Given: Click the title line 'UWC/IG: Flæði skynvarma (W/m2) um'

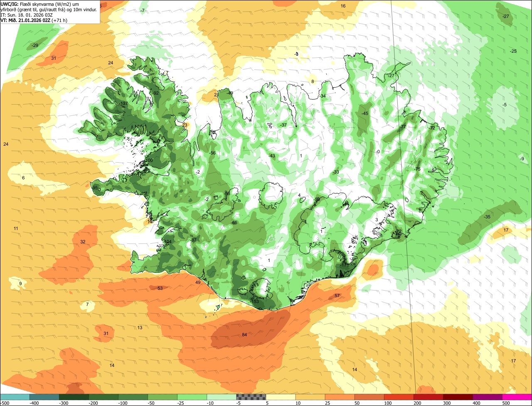Looking at the screenshot, I should pyautogui.click(x=39, y=4).
